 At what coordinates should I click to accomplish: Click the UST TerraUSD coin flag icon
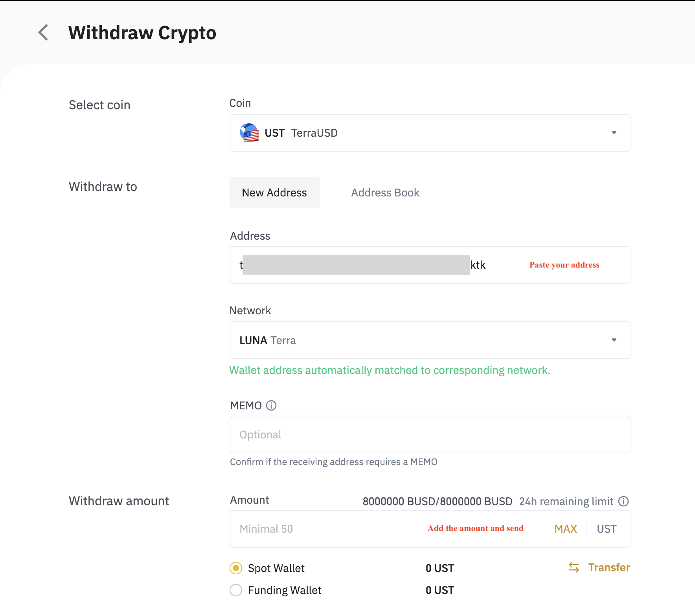pos(249,133)
